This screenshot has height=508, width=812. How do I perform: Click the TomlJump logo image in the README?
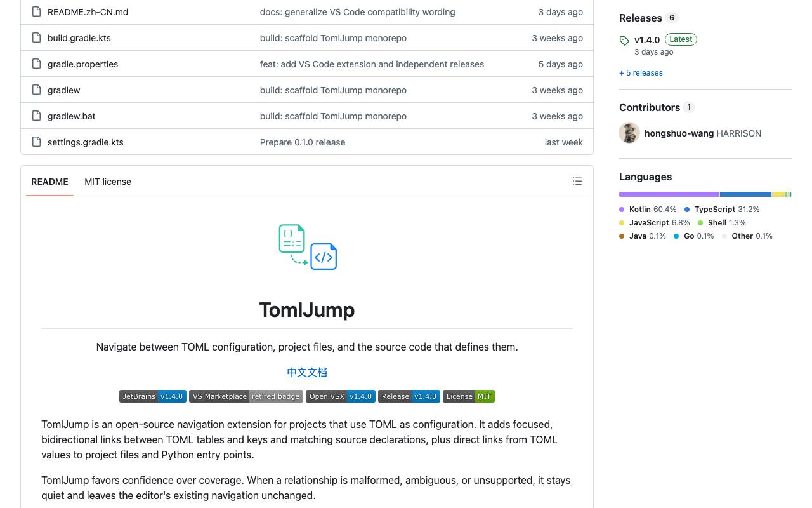tap(307, 247)
